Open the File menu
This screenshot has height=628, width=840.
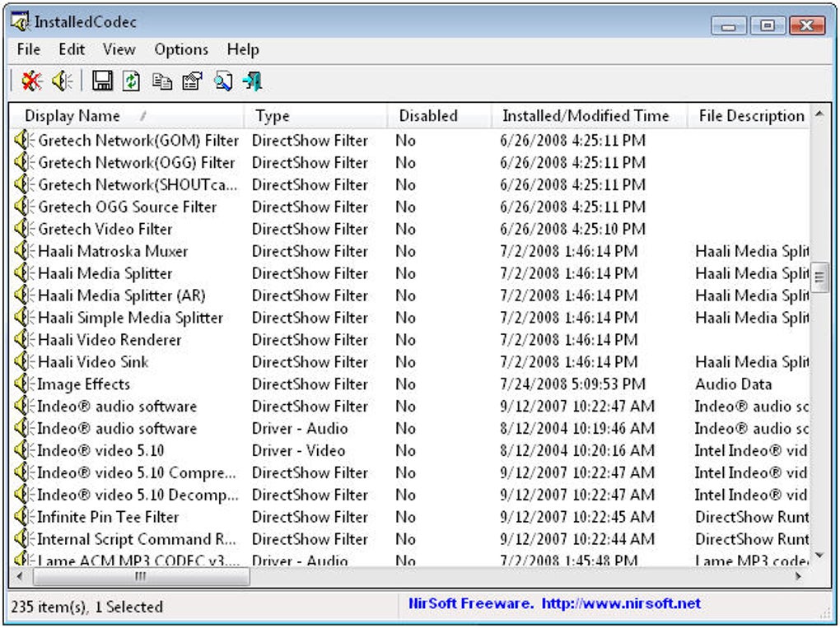pos(28,49)
